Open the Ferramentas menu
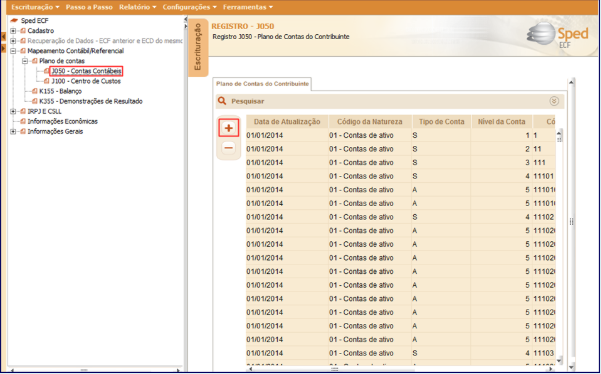The height and width of the screenshot is (374, 601). point(248,7)
